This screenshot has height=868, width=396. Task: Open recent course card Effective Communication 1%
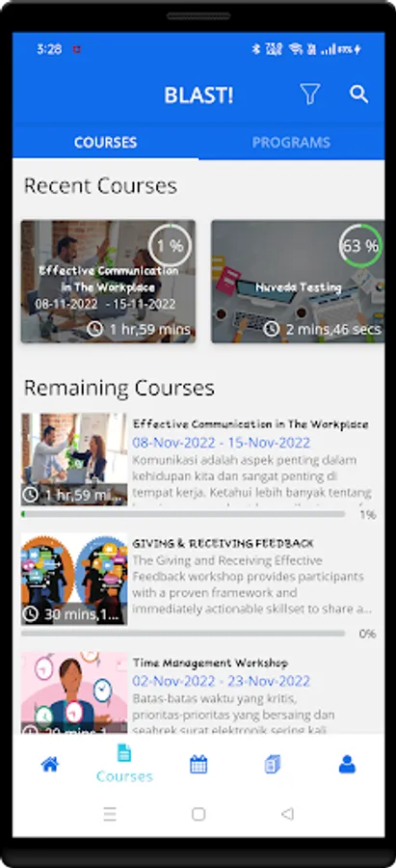pyautogui.click(x=109, y=282)
